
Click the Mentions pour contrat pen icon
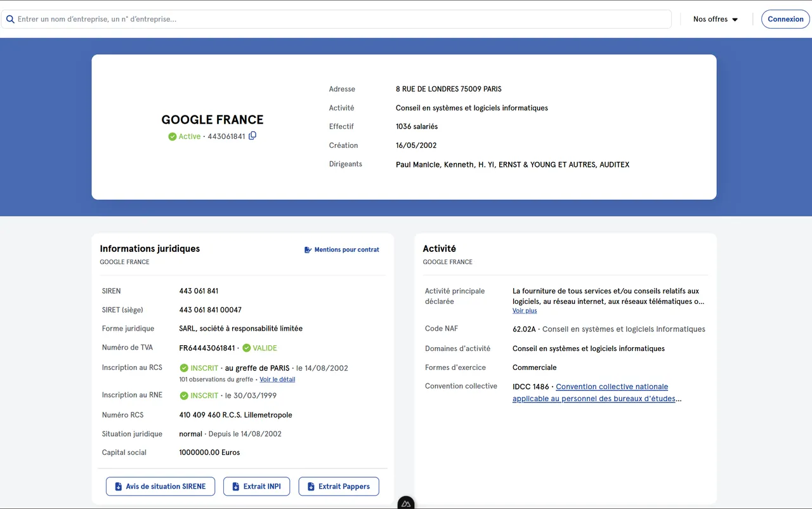pos(308,250)
